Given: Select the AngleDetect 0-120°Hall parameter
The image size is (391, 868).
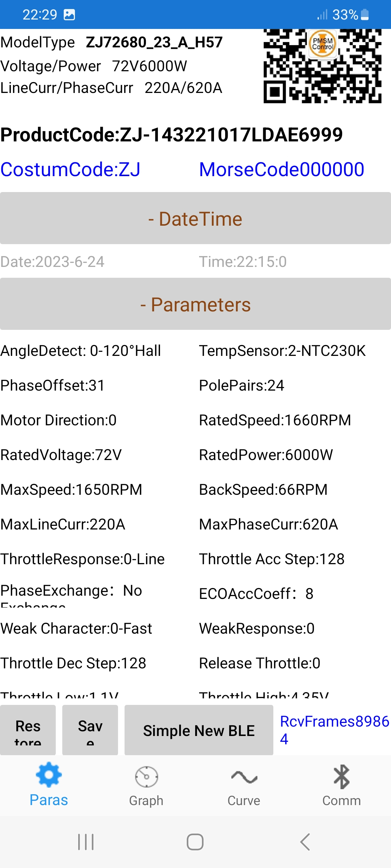Looking at the screenshot, I should point(81,351).
